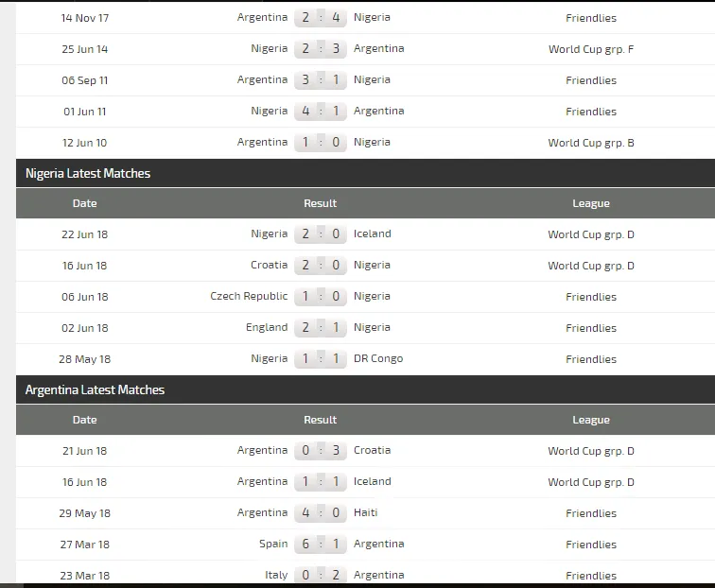Open World Cup grp. B league link
The height and width of the screenshot is (588, 715).
coord(591,143)
